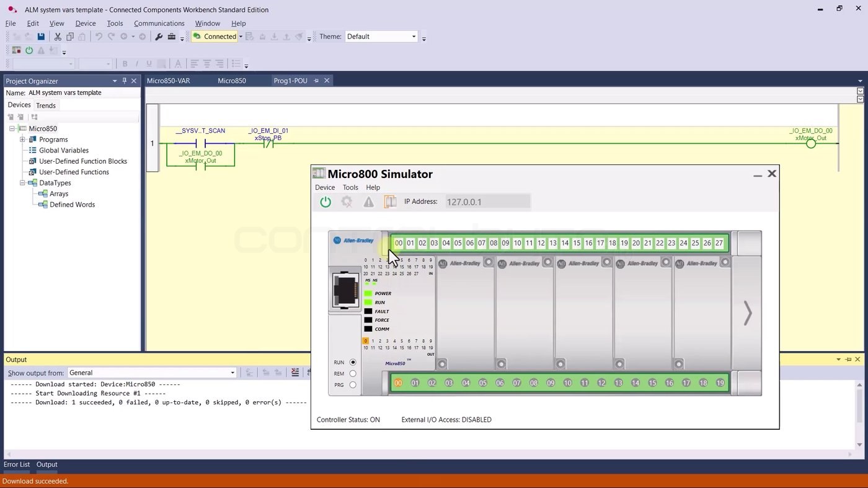Screen dimensions: 868x488
Task: Pin the Prog1-POU tab
Action: (x=316, y=81)
